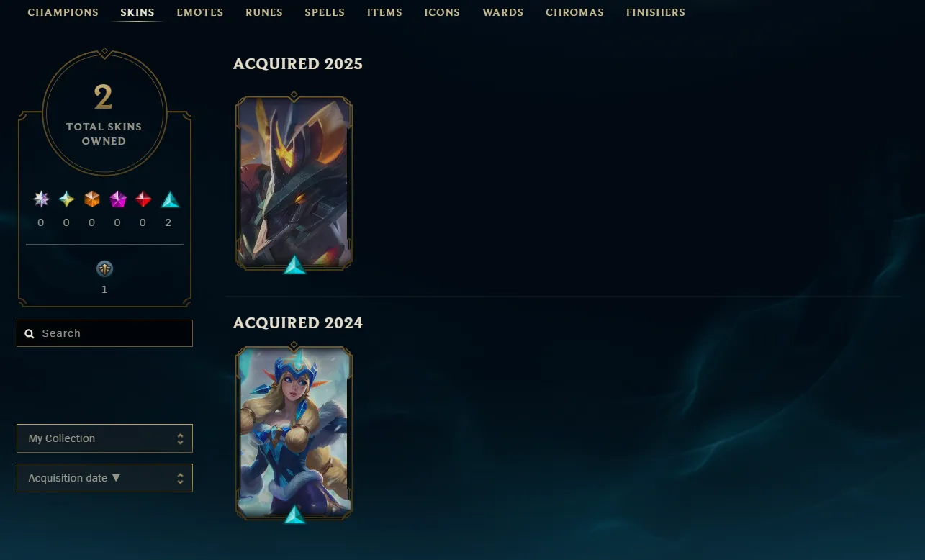Open the Emotes tab
Image resolution: width=925 pixels, height=560 pixels.
tap(200, 12)
